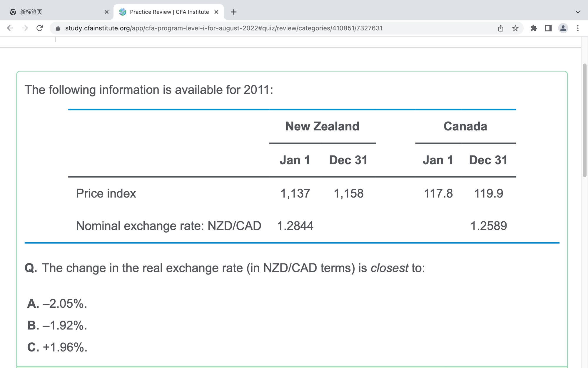This screenshot has height=368, width=588.
Task: Click the browser forward arrow
Action: pyautogui.click(x=25, y=28)
